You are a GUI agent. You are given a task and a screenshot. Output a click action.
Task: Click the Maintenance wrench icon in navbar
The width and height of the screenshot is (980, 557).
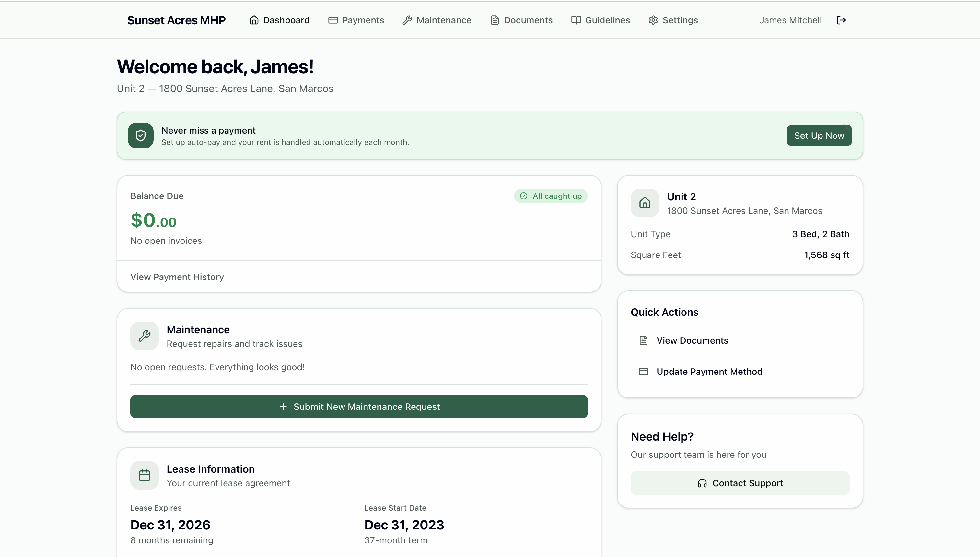(407, 20)
